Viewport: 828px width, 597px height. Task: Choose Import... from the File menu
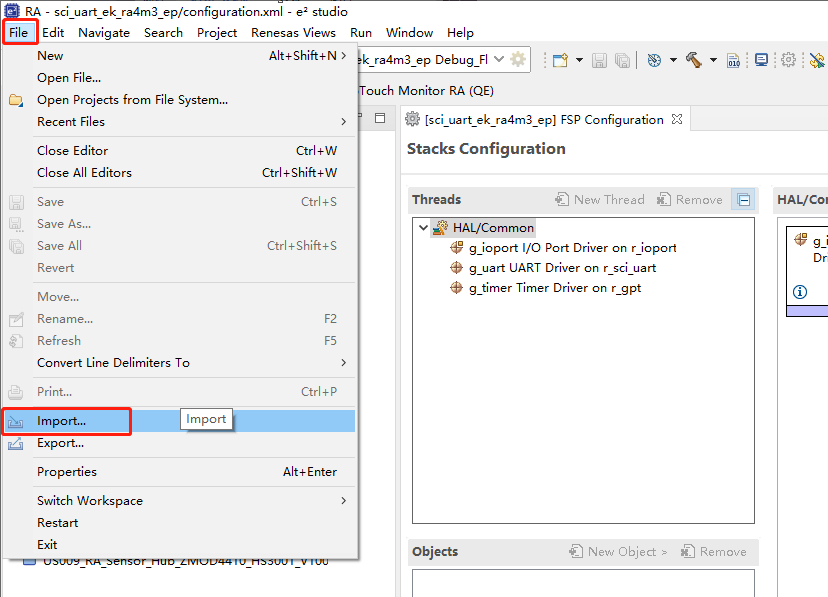[x=180, y=421]
